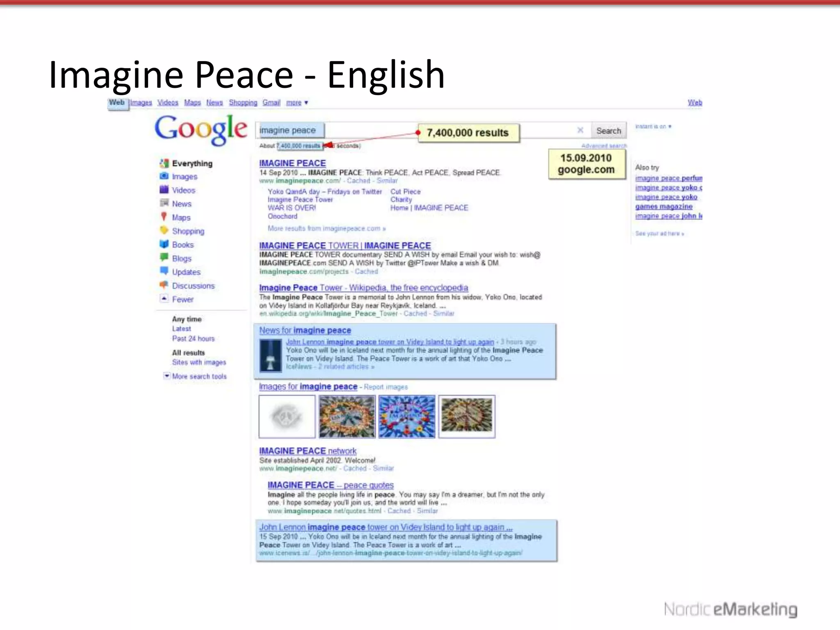The height and width of the screenshot is (630, 840).
Task: Open the Instant is on dropdown
Action: coord(653,126)
